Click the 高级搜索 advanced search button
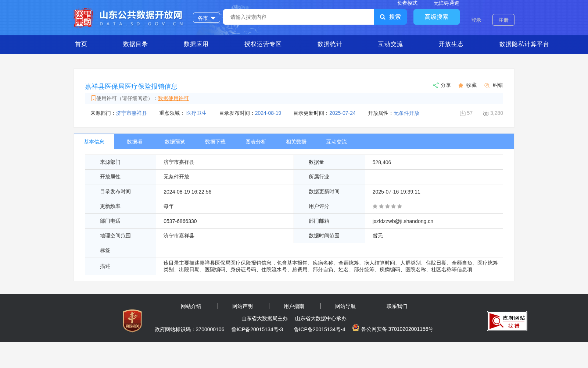 tap(437, 17)
